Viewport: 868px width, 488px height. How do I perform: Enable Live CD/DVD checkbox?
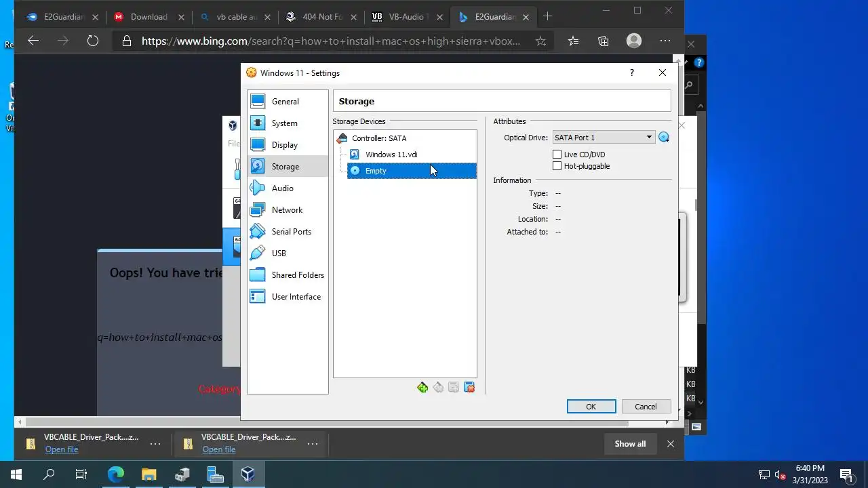[557, 155]
